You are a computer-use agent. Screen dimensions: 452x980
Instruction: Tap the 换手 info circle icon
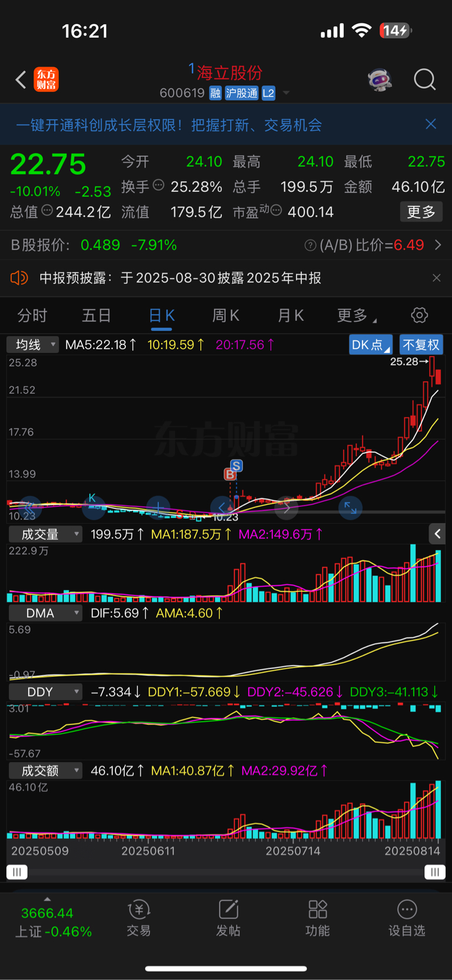pos(158,185)
